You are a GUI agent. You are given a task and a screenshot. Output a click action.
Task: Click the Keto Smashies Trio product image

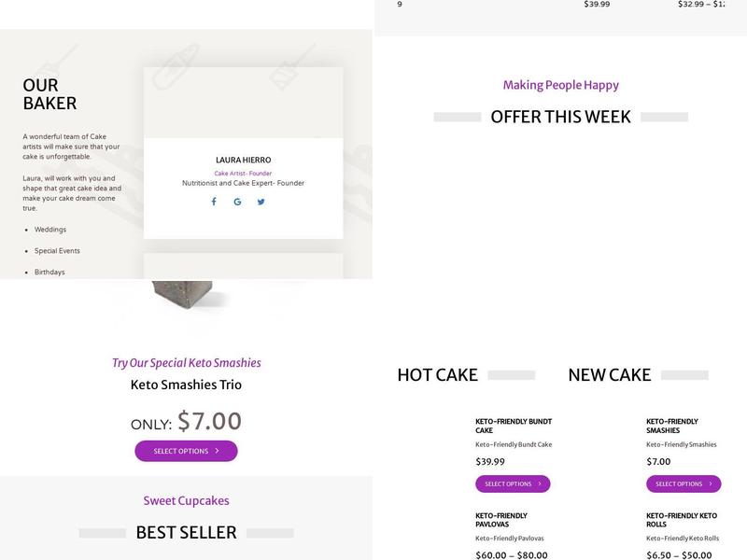point(187,294)
